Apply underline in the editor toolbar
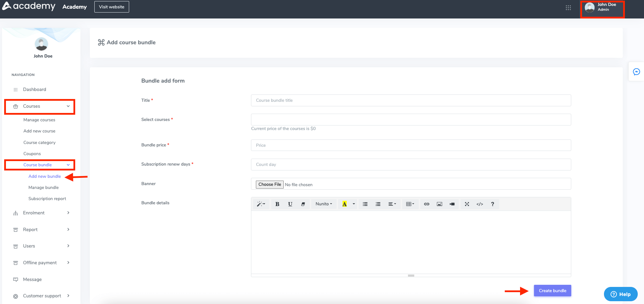 (x=290, y=204)
